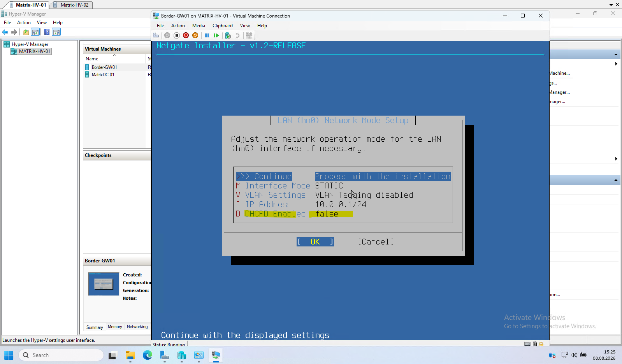This screenshot has height=364, width=622.
Task: Open Help menu in Virtual Machine Connection
Action: click(x=262, y=26)
